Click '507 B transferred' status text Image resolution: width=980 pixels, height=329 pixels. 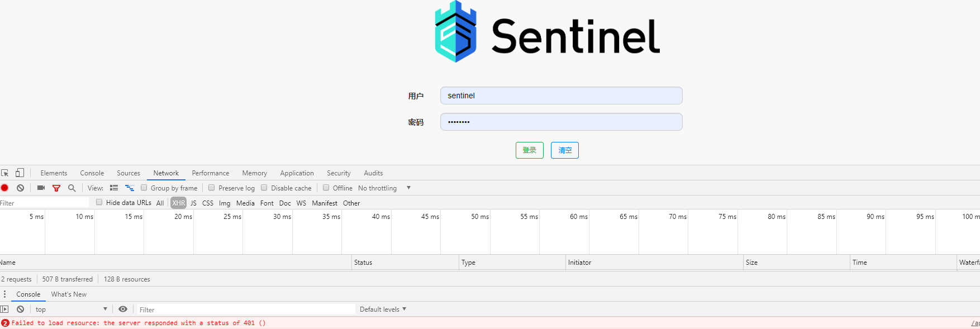68,279
